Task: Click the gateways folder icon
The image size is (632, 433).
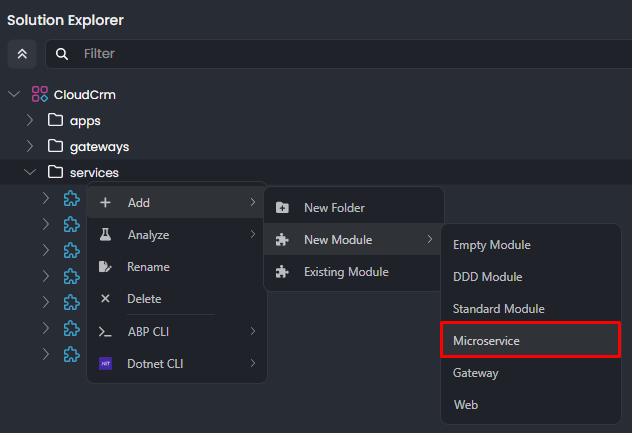Action: click(56, 146)
